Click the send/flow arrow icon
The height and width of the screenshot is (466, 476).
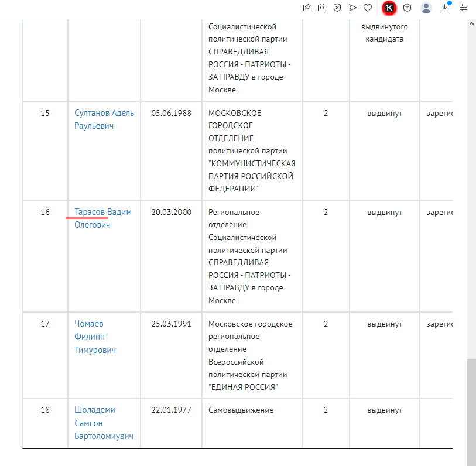[x=352, y=8]
